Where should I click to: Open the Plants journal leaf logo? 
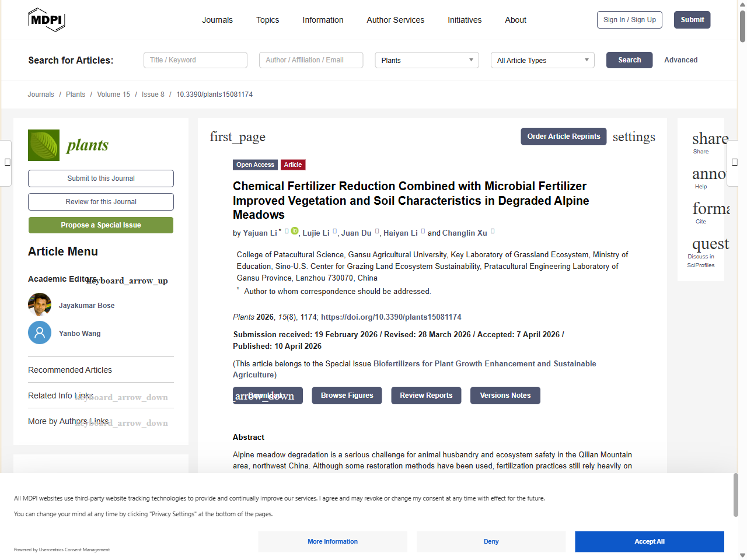tap(44, 145)
